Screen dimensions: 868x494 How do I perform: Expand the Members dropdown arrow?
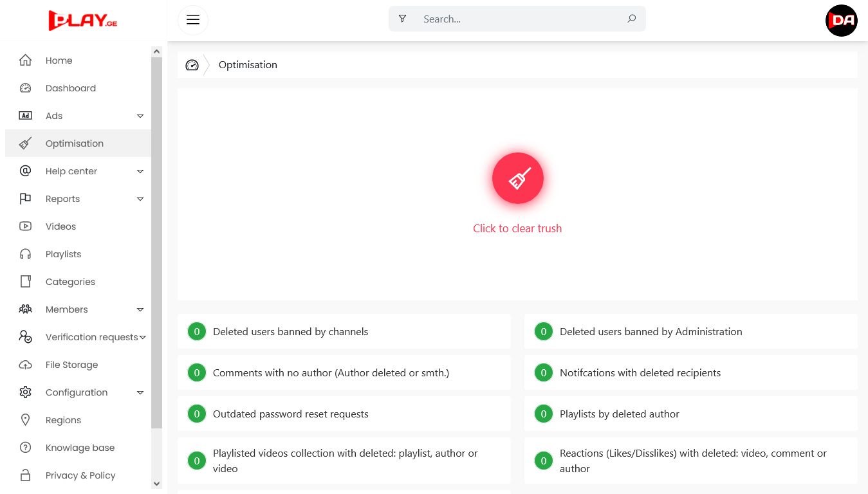[x=140, y=309]
